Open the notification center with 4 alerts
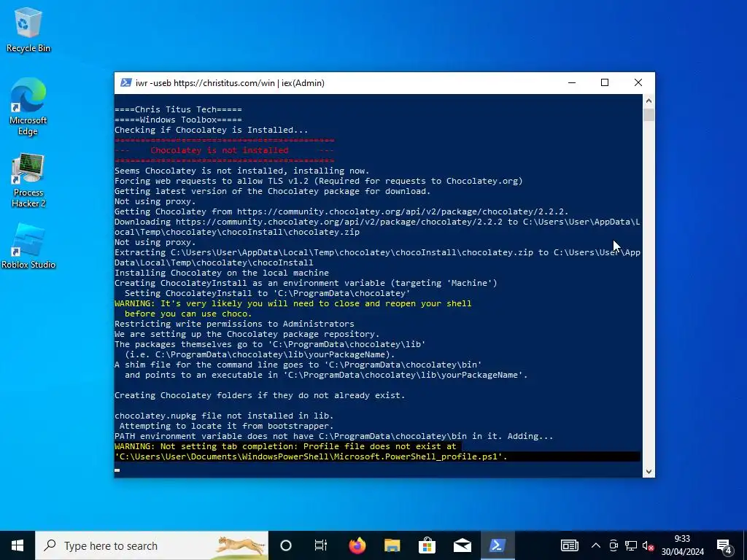747x560 pixels. pos(724,545)
